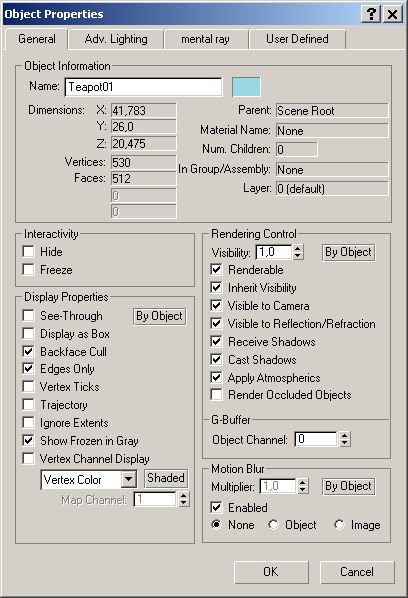
Task: Open the Vertex Color dropdown
Action: click(x=129, y=479)
